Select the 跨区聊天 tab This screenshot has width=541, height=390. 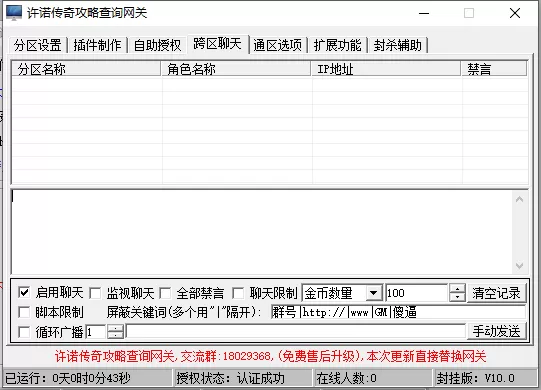pyautogui.click(x=217, y=44)
